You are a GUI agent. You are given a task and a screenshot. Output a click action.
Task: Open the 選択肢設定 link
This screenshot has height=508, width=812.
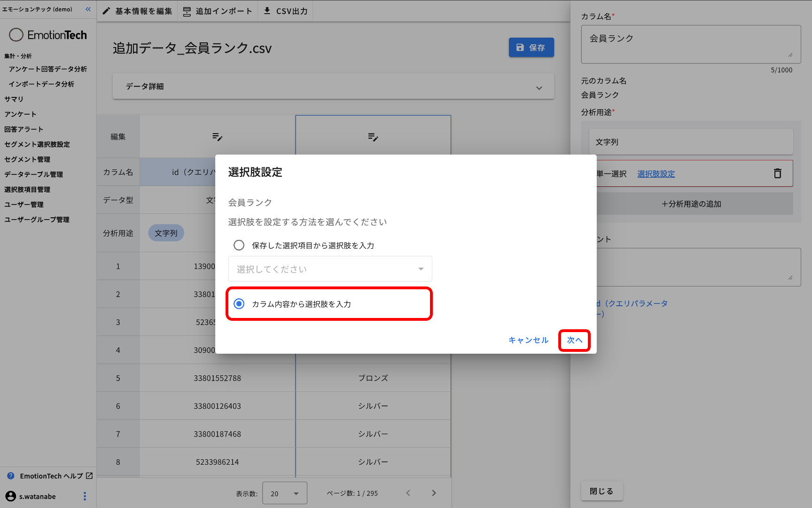(656, 174)
